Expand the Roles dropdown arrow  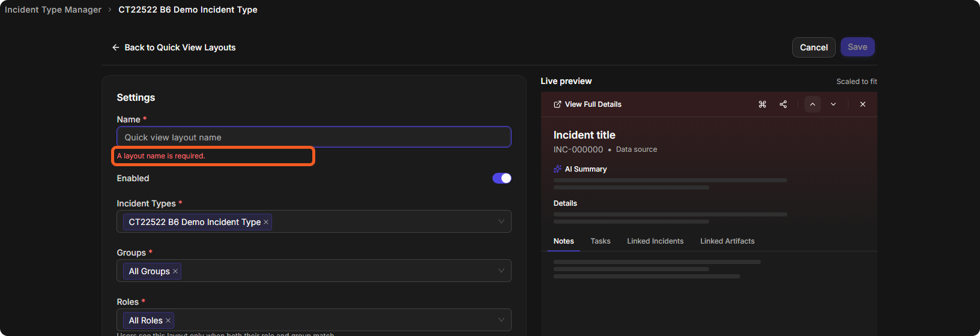[x=501, y=320]
